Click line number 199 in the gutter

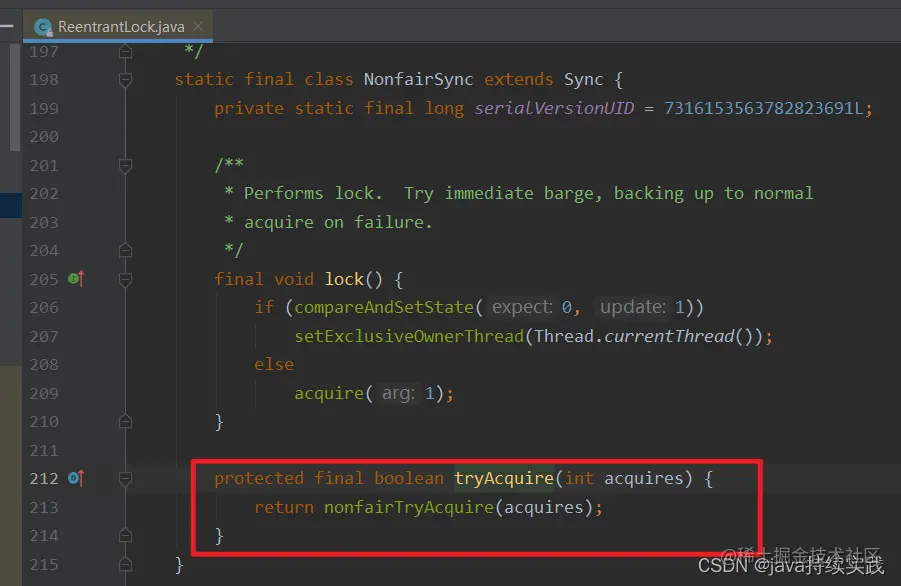(x=44, y=108)
